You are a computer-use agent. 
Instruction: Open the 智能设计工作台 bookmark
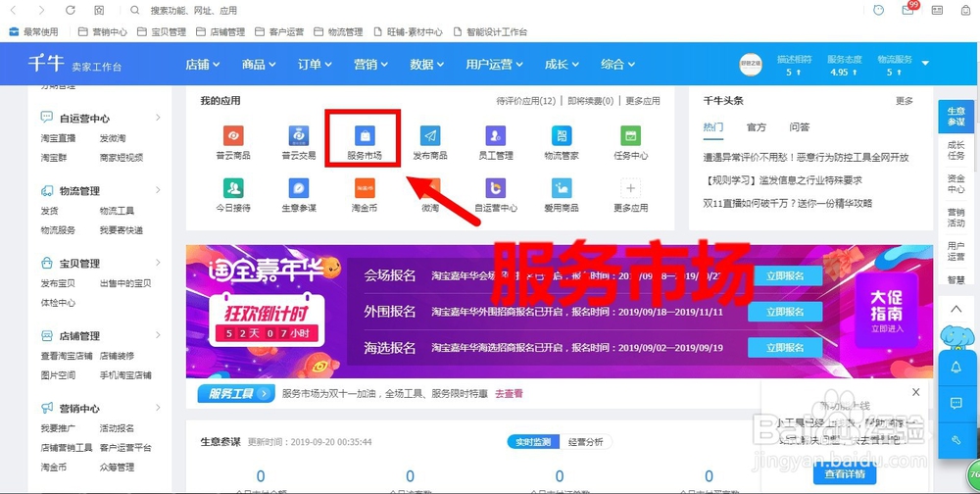491,32
